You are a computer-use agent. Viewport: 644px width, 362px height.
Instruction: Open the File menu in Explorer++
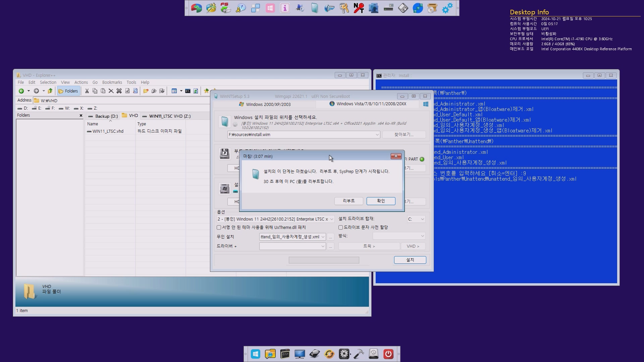[21, 82]
